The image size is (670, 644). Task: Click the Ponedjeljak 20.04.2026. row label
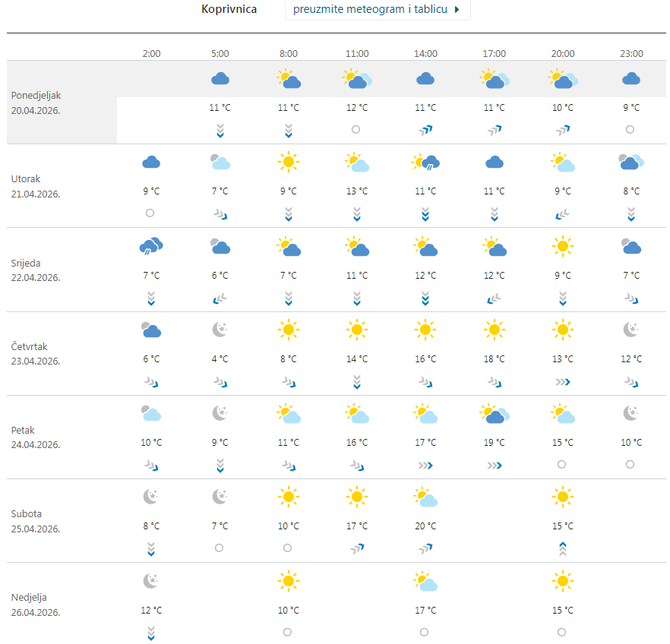point(36,103)
